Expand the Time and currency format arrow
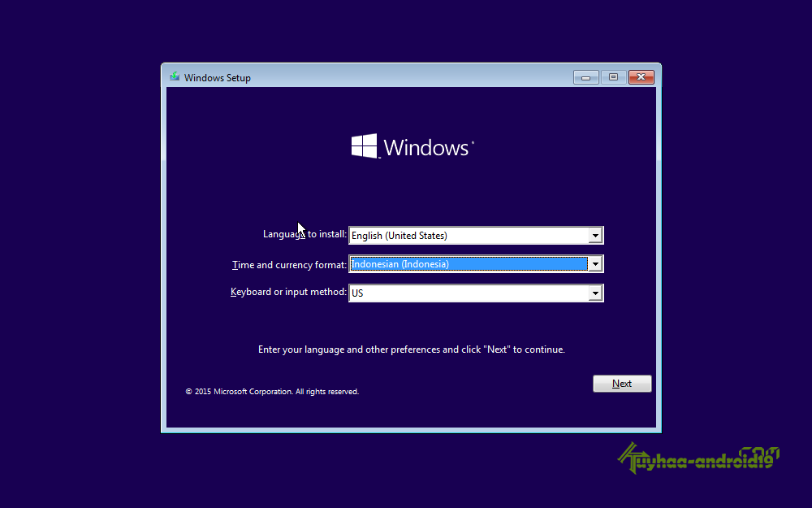The height and width of the screenshot is (508, 812). [595, 264]
